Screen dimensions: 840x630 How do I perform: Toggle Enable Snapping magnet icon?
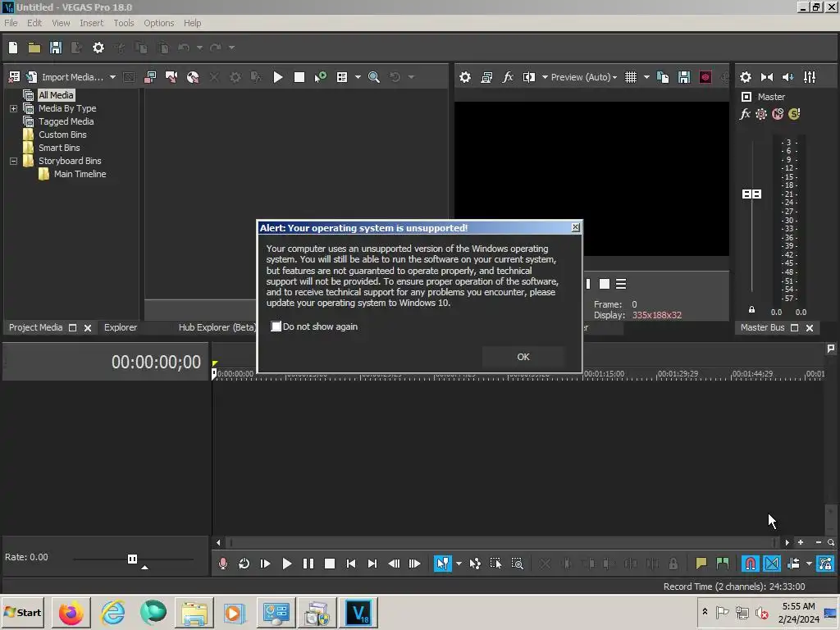pos(750,564)
